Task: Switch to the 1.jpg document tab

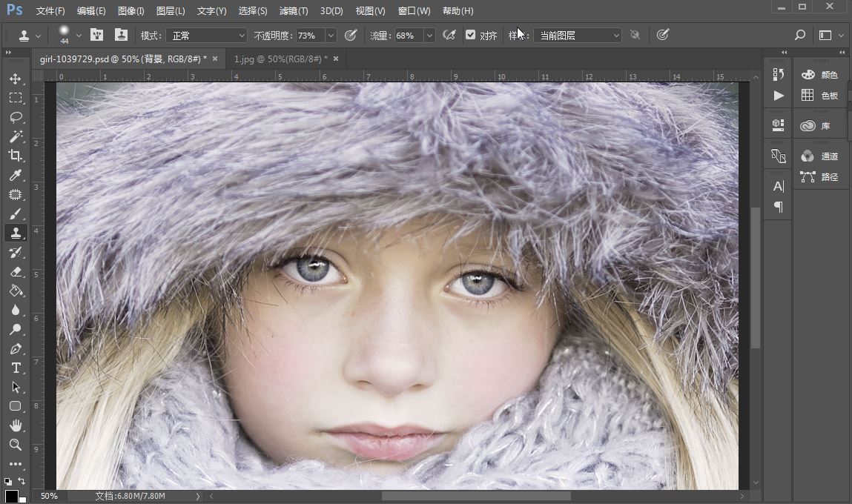Action: pyautogui.click(x=280, y=59)
